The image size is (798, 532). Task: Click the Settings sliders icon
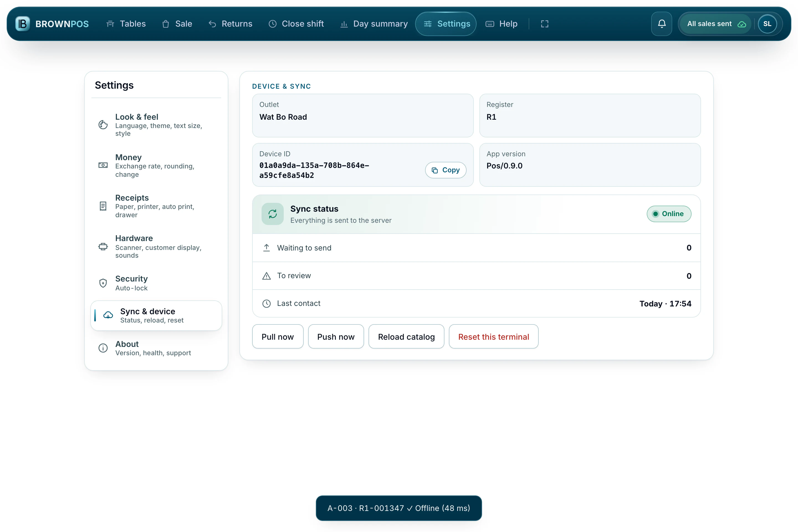(428, 24)
